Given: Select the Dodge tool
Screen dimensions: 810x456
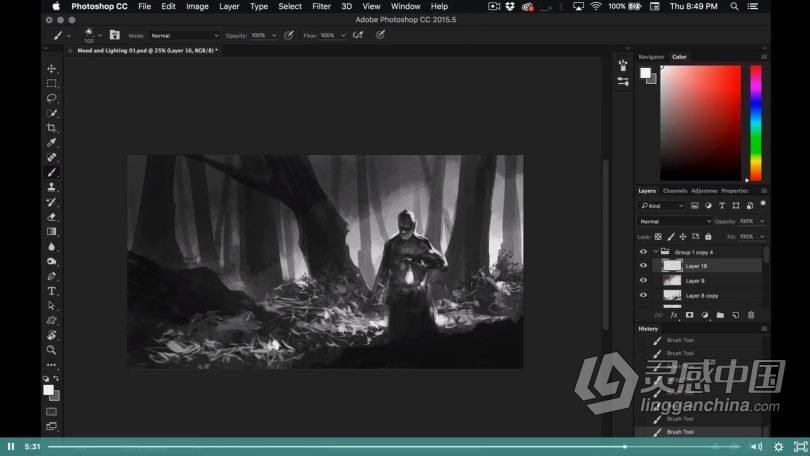Looking at the screenshot, I should point(51,261).
